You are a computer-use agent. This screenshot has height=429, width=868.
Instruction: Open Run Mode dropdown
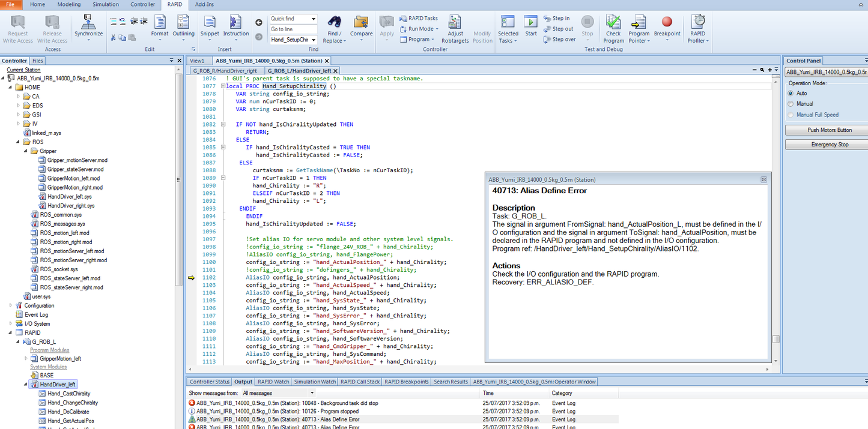pyautogui.click(x=419, y=29)
